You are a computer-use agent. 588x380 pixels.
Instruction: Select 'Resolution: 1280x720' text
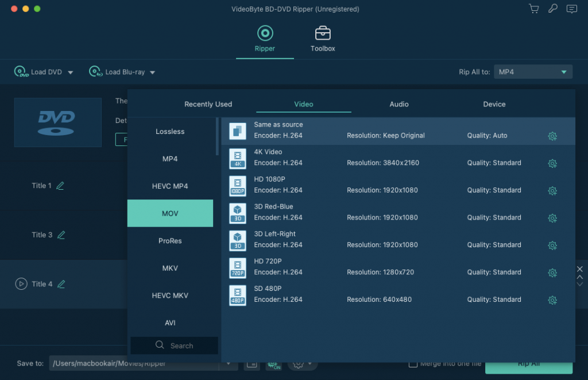[x=380, y=272]
